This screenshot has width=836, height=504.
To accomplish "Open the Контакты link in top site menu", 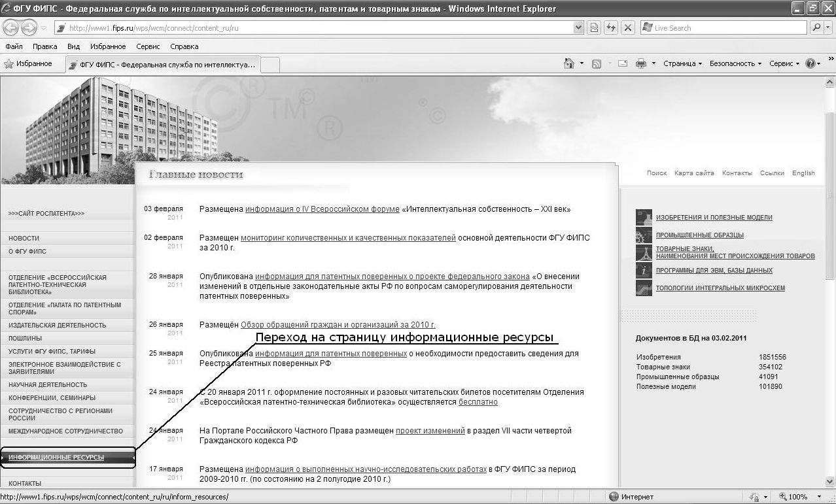I will tap(737, 173).
